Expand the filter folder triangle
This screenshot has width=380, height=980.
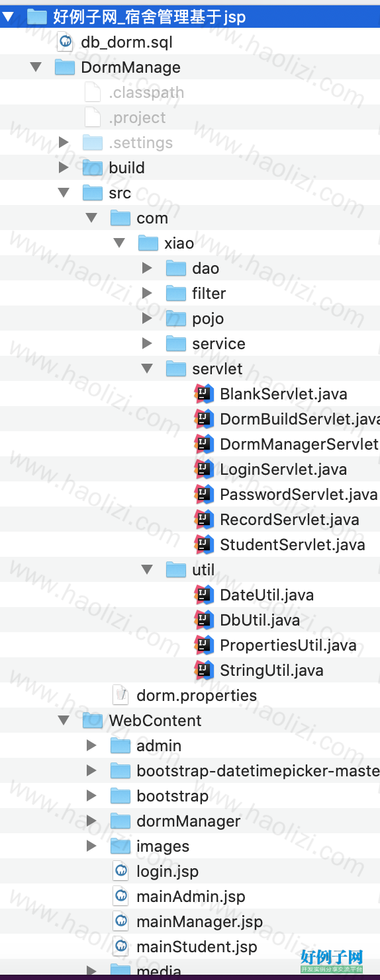(x=147, y=294)
